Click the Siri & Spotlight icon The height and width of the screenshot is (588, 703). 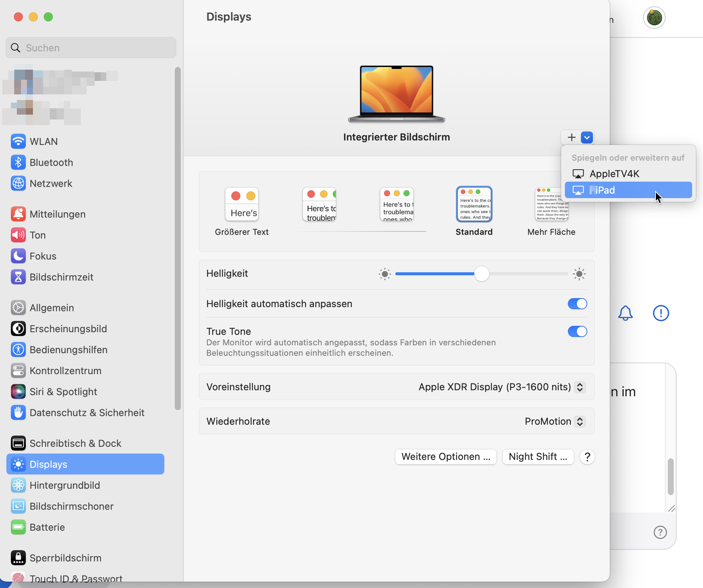pyautogui.click(x=18, y=392)
